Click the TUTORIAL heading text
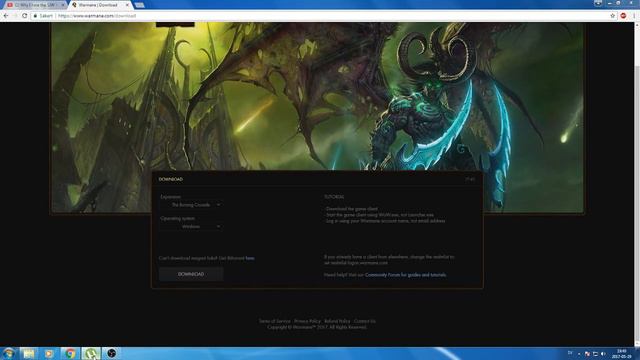 pos(334,197)
